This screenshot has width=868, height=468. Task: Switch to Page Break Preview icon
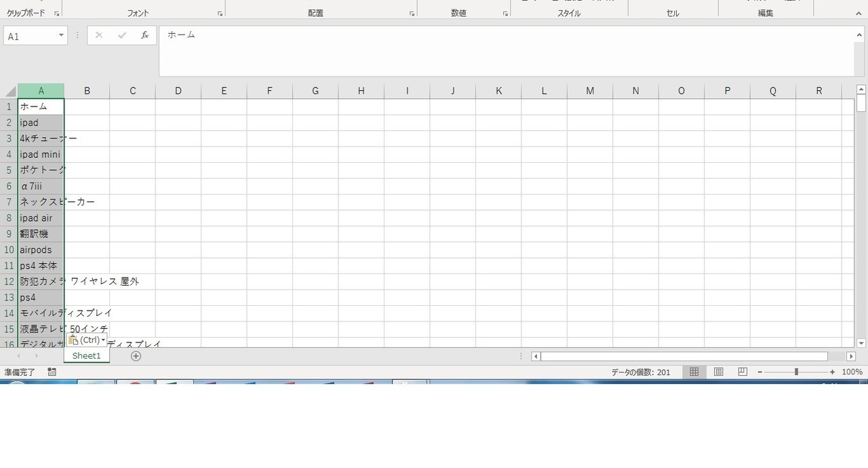(743, 372)
